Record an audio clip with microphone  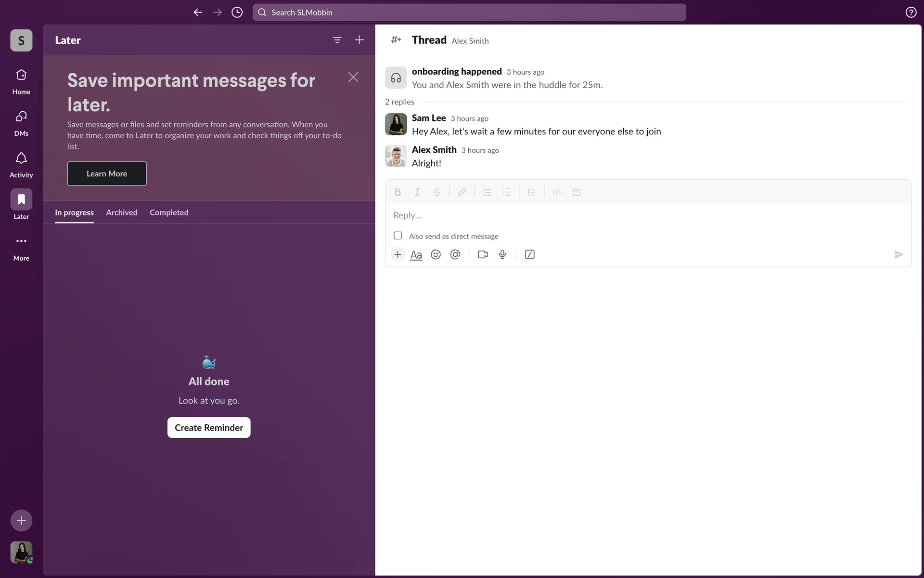click(x=502, y=254)
